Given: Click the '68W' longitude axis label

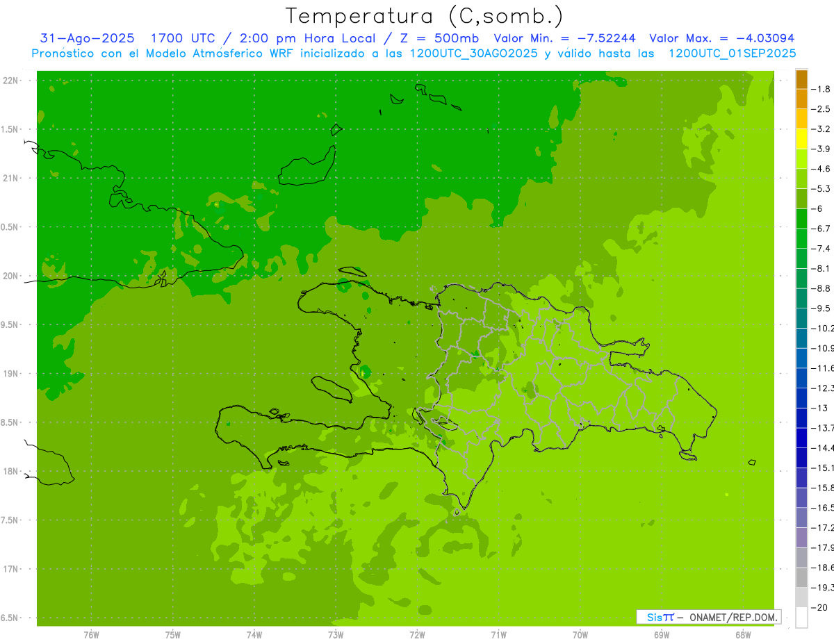Looking at the screenshot, I should (742, 635).
